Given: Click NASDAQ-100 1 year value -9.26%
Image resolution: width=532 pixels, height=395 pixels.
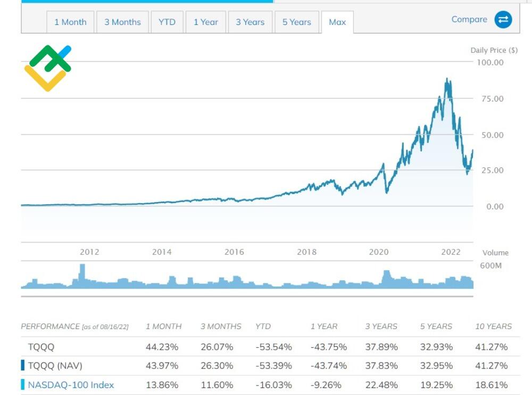Looking at the screenshot, I should [x=326, y=385].
